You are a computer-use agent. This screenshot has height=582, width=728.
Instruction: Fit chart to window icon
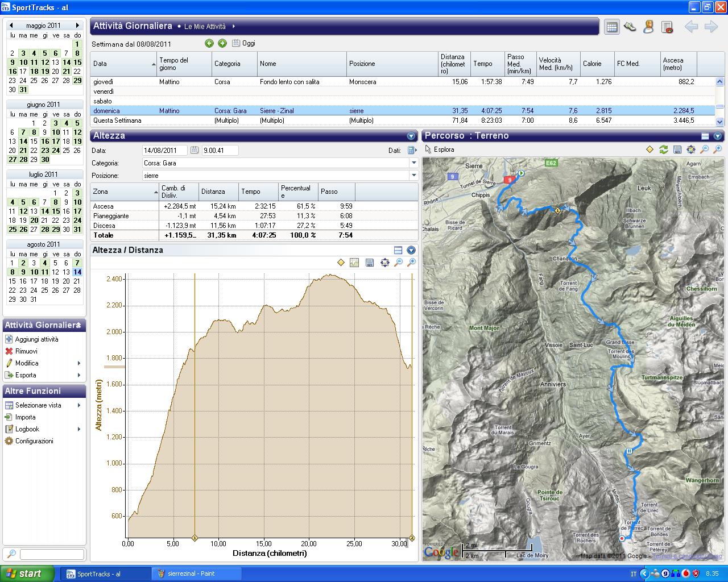pyautogui.click(x=384, y=263)
